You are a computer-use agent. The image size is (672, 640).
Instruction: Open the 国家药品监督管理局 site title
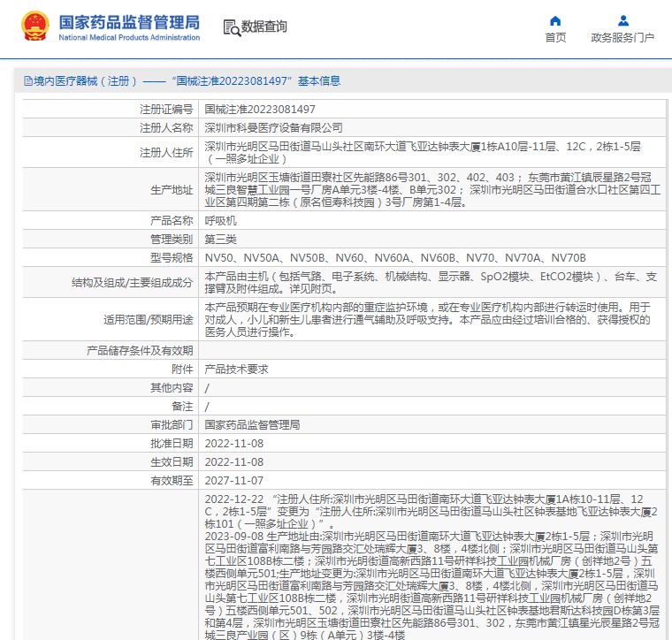coord(129,21)
